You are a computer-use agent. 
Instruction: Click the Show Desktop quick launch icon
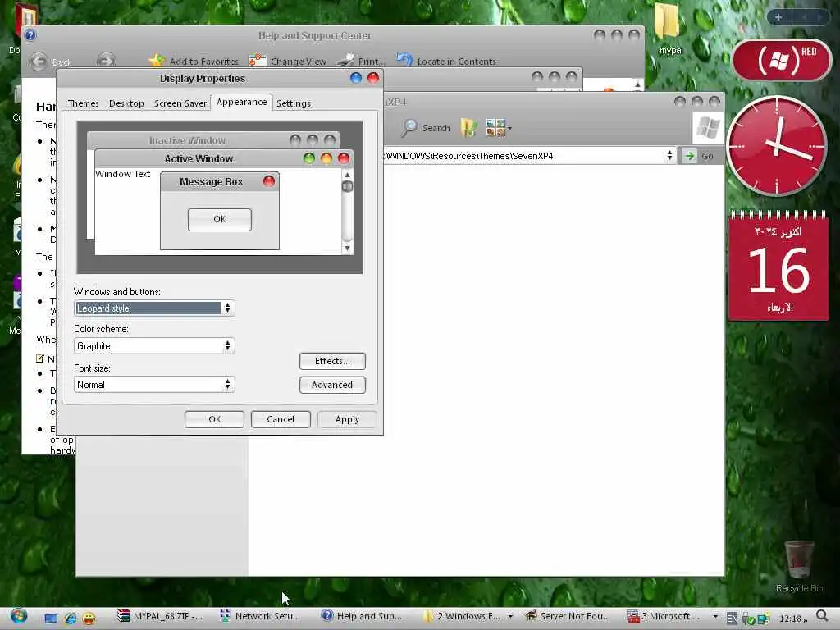pos(50,619)
